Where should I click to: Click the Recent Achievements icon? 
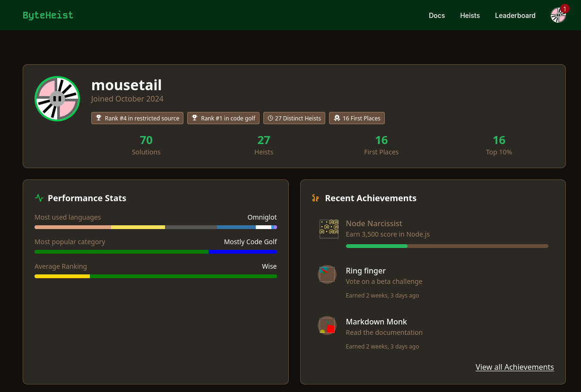(315, 198)
